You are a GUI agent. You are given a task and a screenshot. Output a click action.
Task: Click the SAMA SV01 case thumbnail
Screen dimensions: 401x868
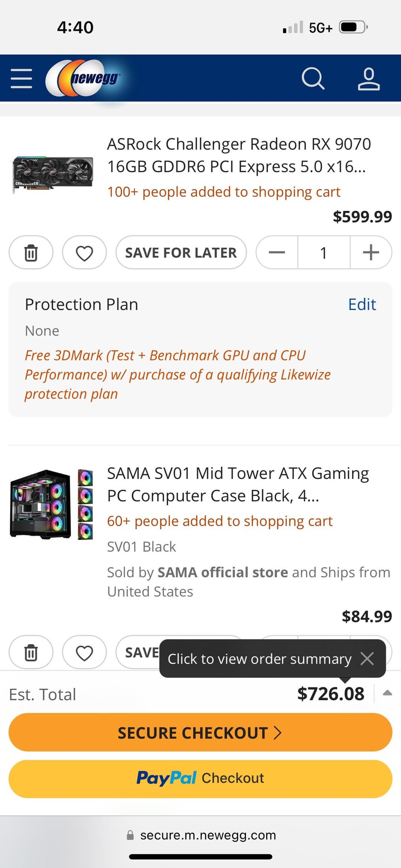pos(52,504)
